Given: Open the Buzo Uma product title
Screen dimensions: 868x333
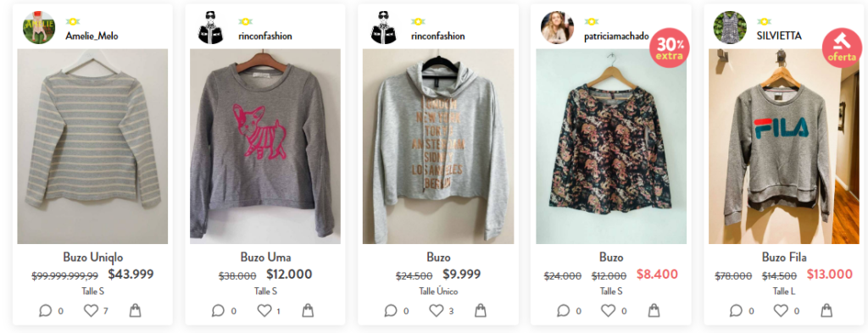Looking at the screenshot, I should (265, 258).
